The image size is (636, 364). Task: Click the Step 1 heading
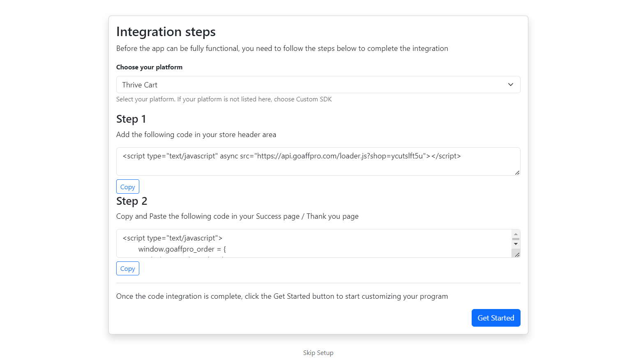pyautogui.click(x=131, y=119)
